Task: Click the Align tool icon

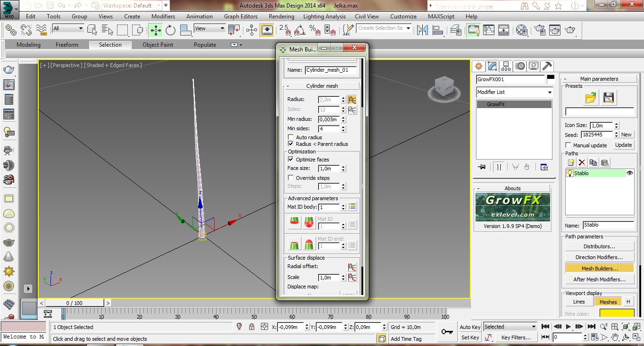Action: (x=438, y=30)
